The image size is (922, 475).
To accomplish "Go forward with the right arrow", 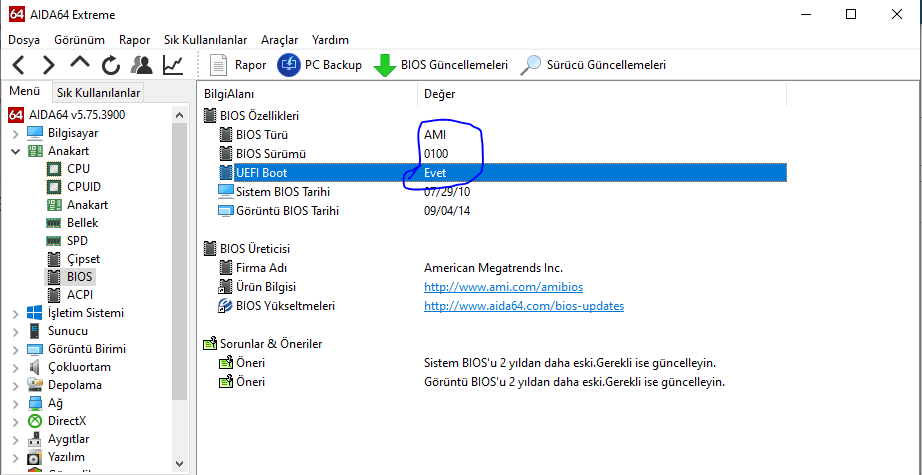I will click(x=49, y=65).
